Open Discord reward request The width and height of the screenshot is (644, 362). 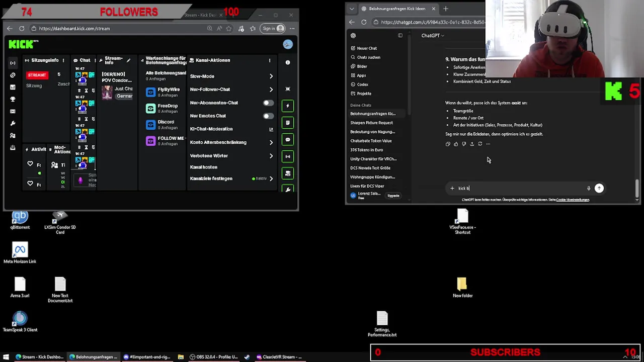coord(165,124)
